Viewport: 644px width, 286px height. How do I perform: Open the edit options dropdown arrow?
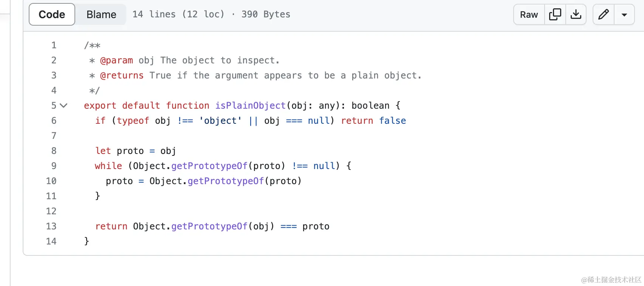[x=624, y=15]
